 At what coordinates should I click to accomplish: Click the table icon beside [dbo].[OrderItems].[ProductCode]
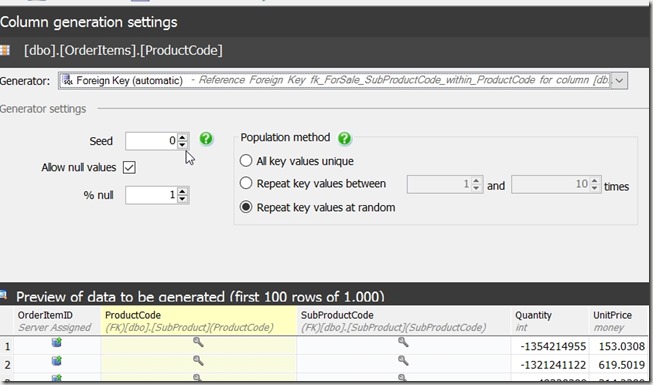[x=5, y=50]
